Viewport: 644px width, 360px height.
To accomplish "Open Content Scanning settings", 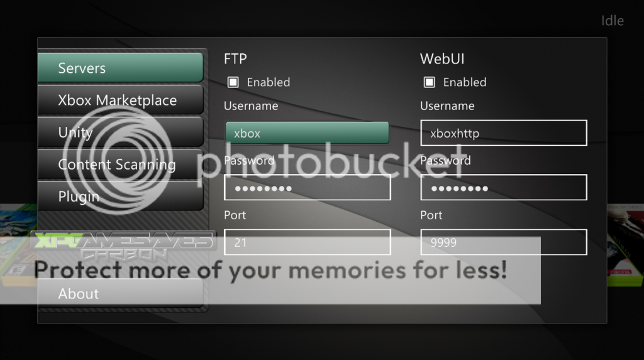I will click(x=120, y=164).
